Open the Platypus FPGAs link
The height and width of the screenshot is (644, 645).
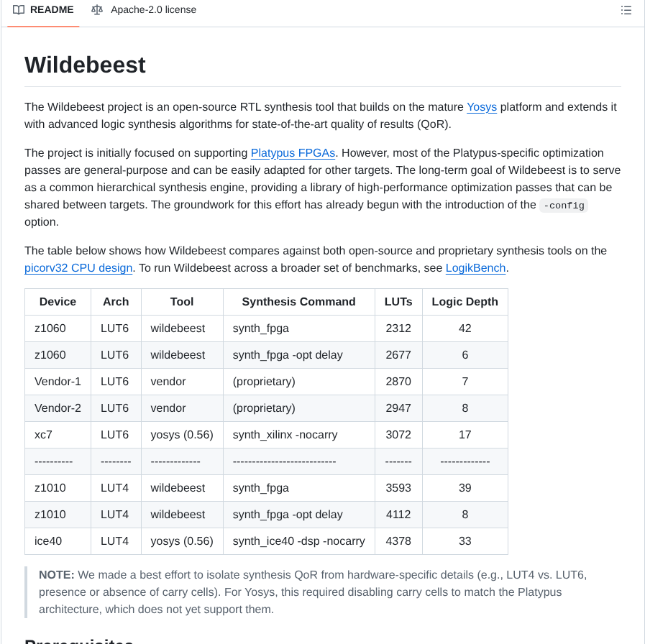point(293,153)
